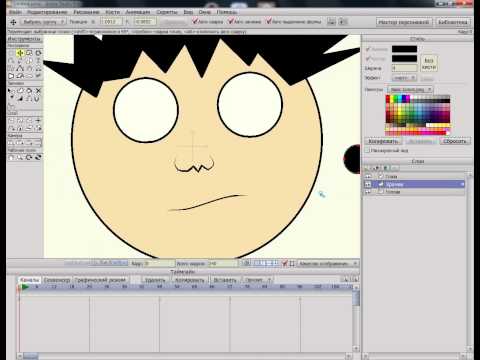
Task: Toggle the Авто сварка checkbox
Action: [x=195, y=22]
